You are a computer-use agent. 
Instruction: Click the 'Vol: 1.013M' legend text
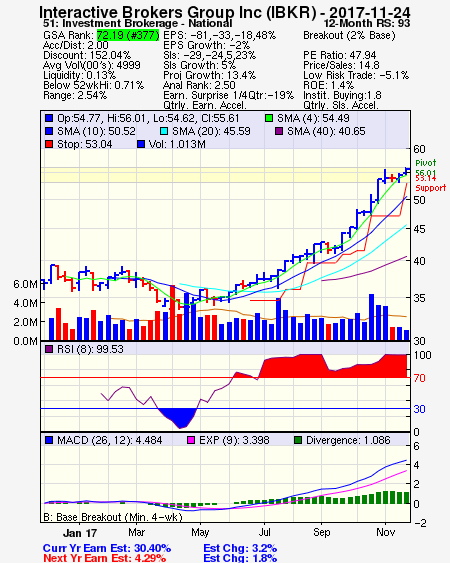point(177,144)
